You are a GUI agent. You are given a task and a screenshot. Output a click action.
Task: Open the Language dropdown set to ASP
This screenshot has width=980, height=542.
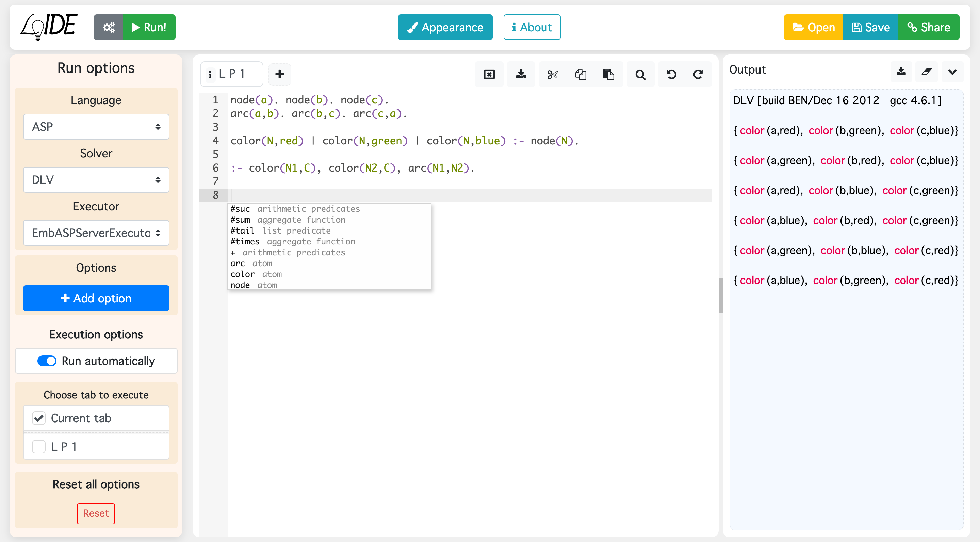point(96,126)
